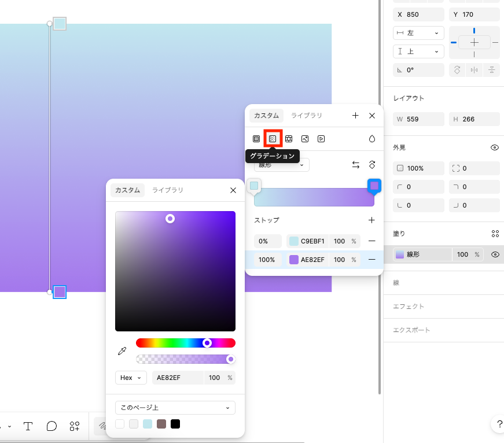Open the Hex color format dropdown
This screenshot has width=504, height=443.
coord(130,378)
